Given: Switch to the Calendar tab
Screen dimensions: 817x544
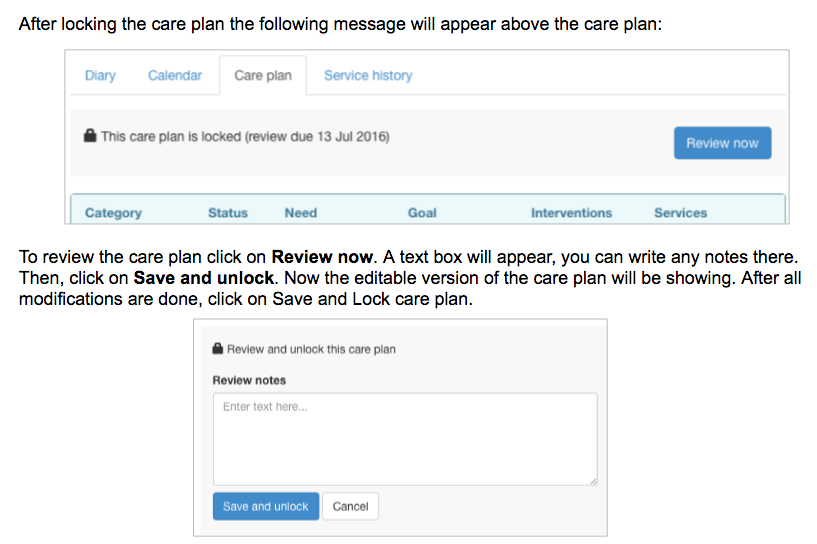Looking at the screenshot, I should [175, 76].
